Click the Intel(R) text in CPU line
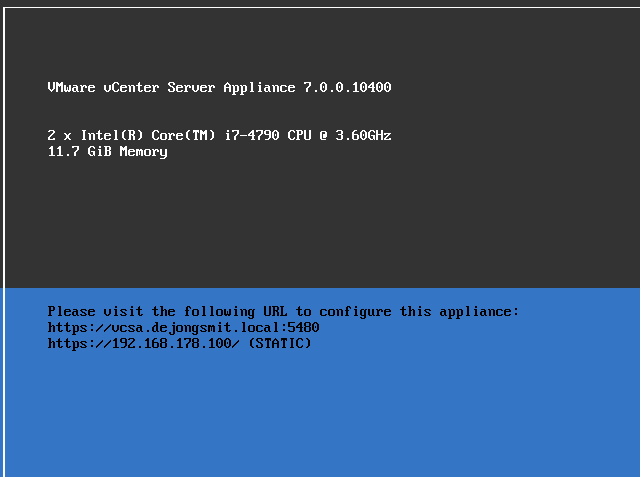The height and width of the screenshot is (477, 640). pyautogui.click(x=112, y=135)
